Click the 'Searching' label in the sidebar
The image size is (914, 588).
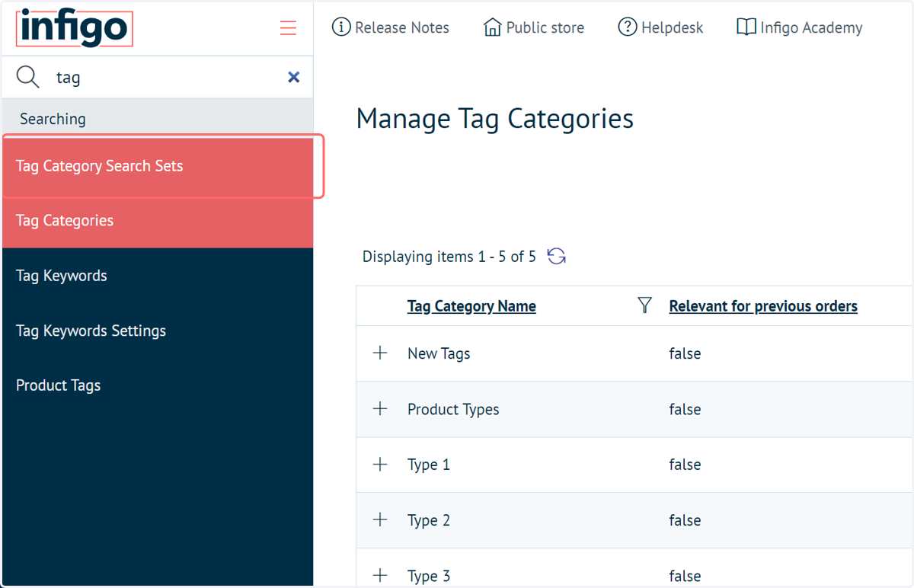(x=53, y=119)
